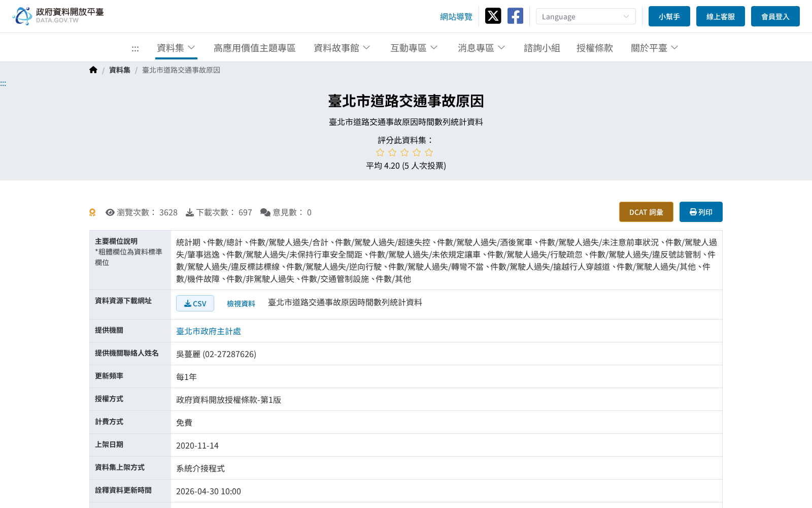
Task: Click the value 系統介接程式
Action: (200, 468)
